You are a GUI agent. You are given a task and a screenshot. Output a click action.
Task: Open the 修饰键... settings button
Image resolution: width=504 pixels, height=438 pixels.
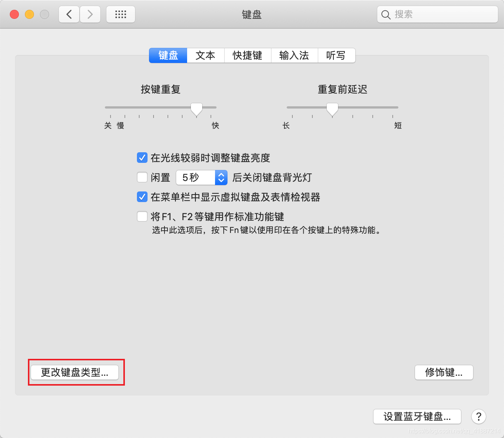point(444,372)
